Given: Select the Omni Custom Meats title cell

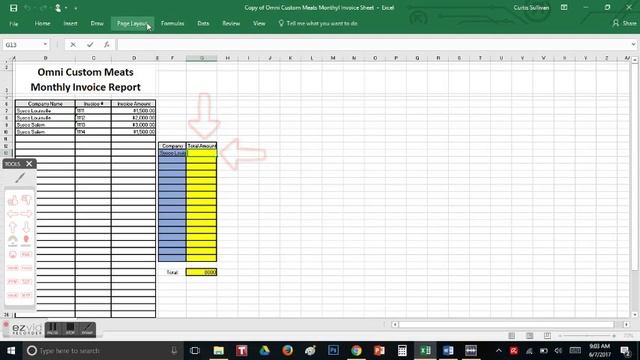Looking at the screenshot, I should [86, 80].
